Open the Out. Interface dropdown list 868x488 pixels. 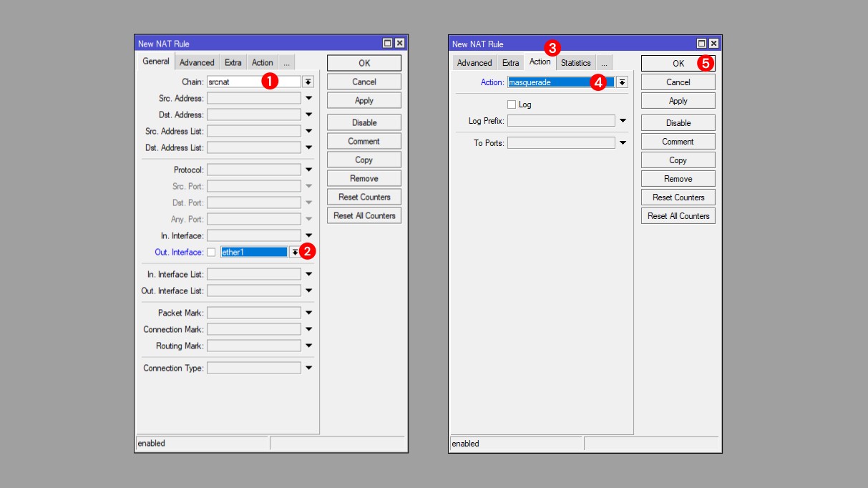pos(295,252)
